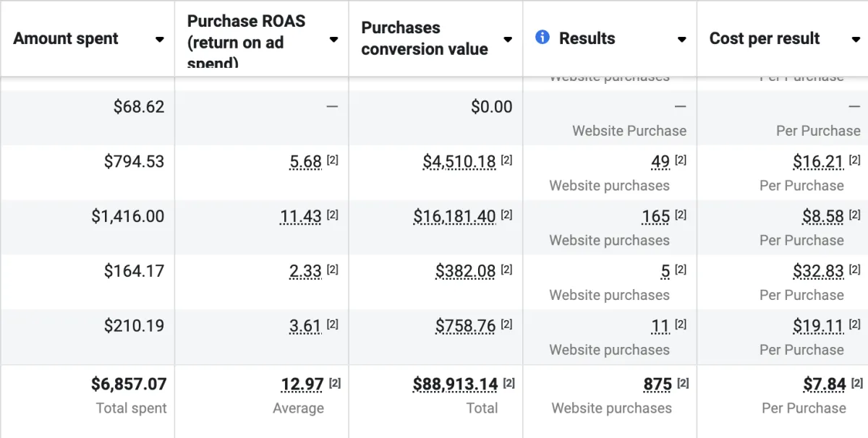This screenshot has width=868, height=438.
Task: Click the $4,510.18 conversion value
Action: (459, 162)
